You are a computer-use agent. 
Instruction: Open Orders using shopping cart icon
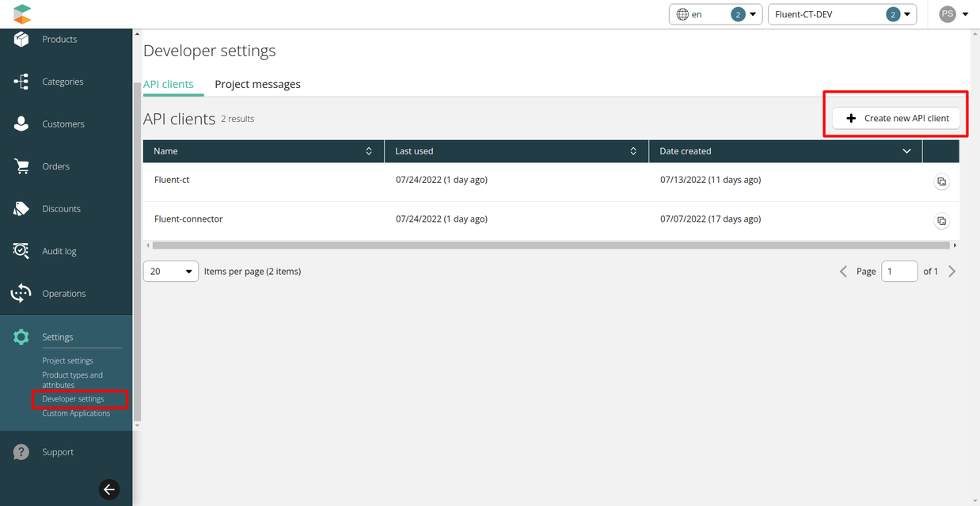(x=21, y=166)
